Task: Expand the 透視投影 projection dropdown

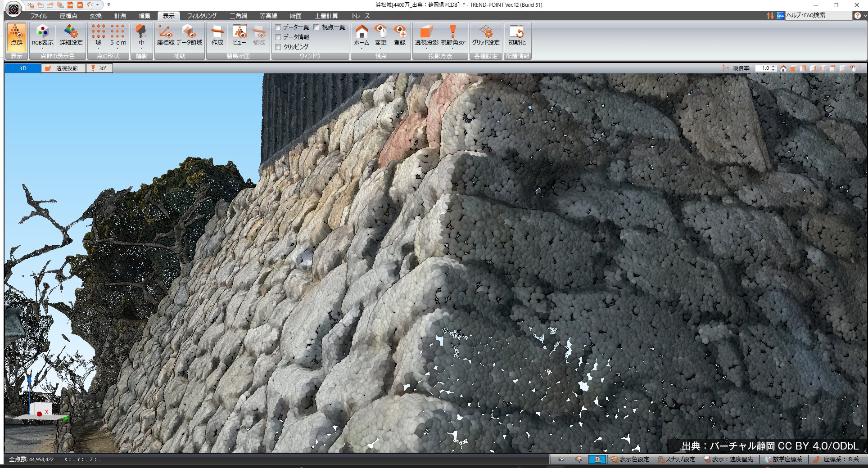Action: click(426, 48)
